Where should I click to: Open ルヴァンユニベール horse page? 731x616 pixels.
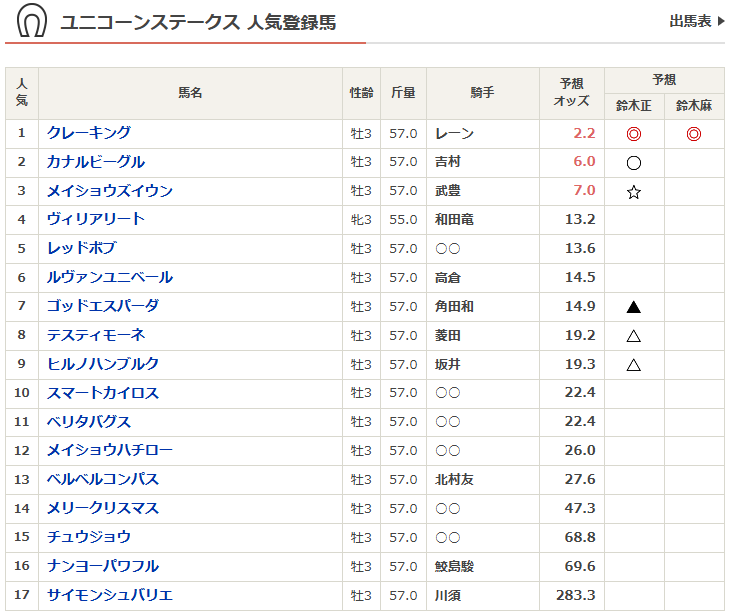click(110, 277)
